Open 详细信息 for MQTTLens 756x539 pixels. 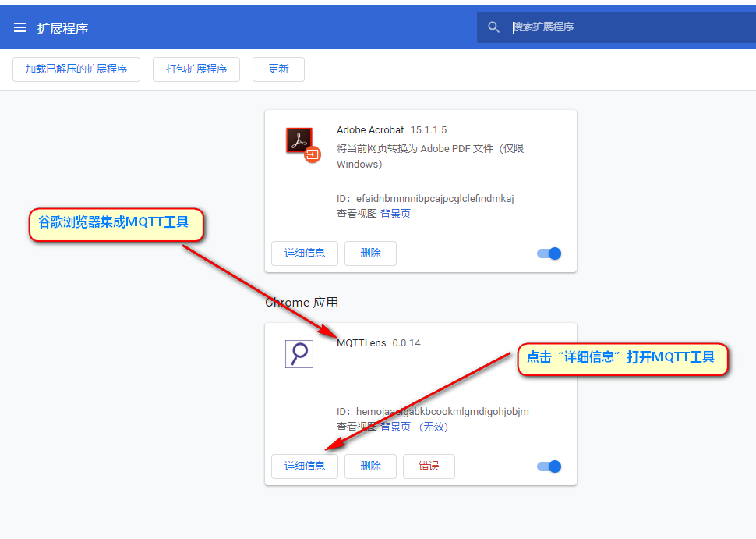[305, 466]
